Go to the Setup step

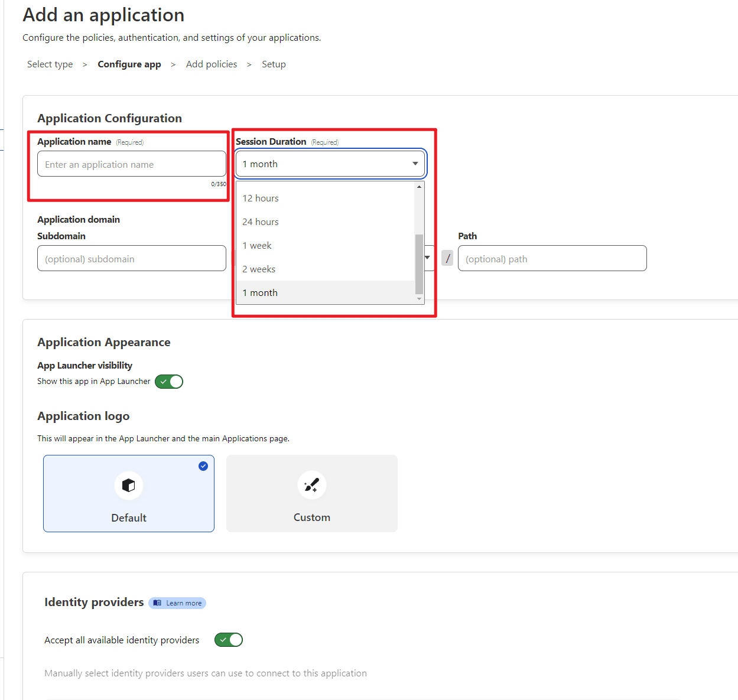pos(274,64)
